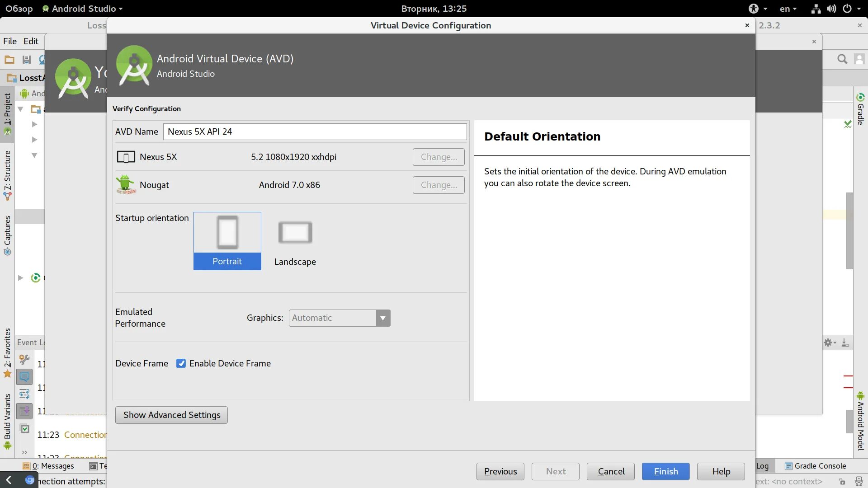Open the Graphics Automatic dropdown
The image size is (868, 488).
pos(339,318)
